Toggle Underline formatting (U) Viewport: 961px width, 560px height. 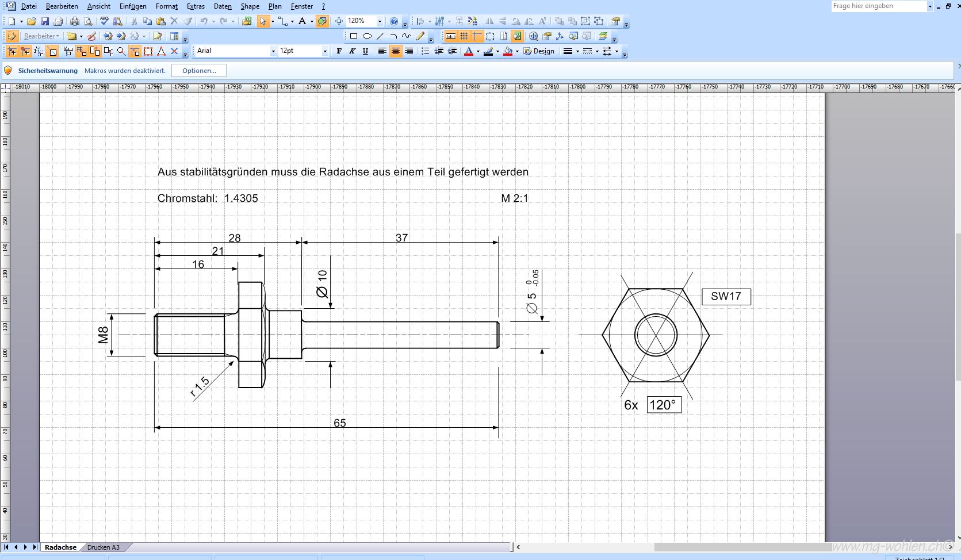(365, 51)
